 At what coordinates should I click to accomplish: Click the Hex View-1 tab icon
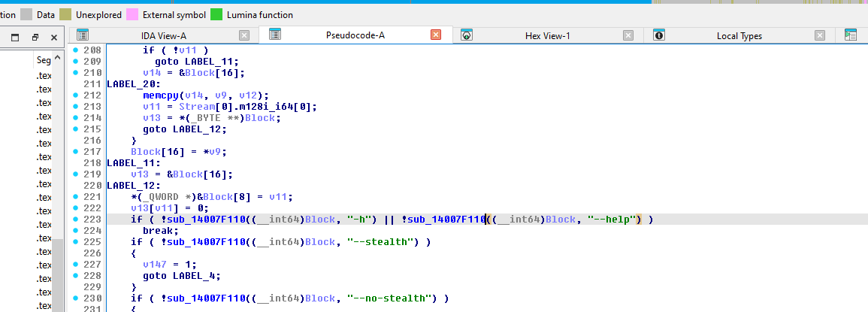click(x=467, y=35)
